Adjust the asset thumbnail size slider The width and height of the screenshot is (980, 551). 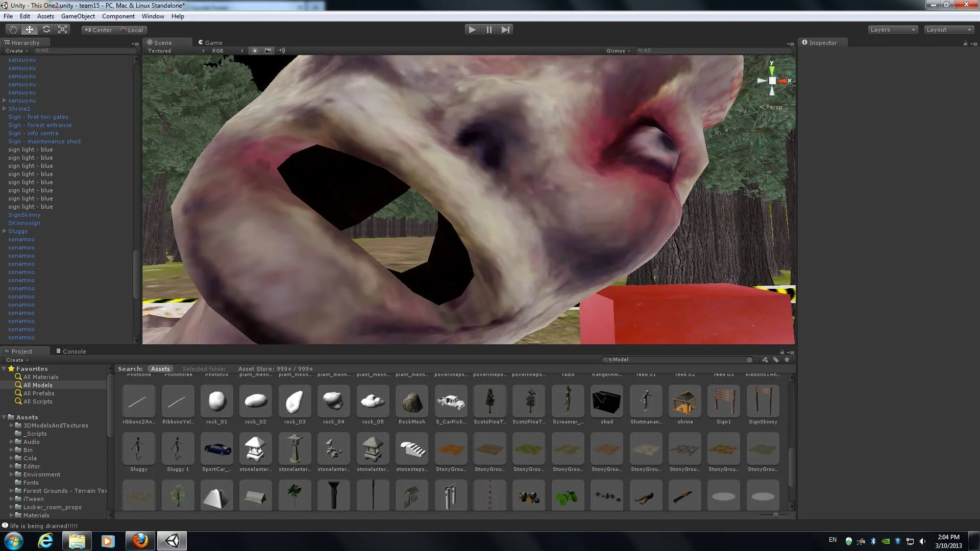[x=775, y=515]
